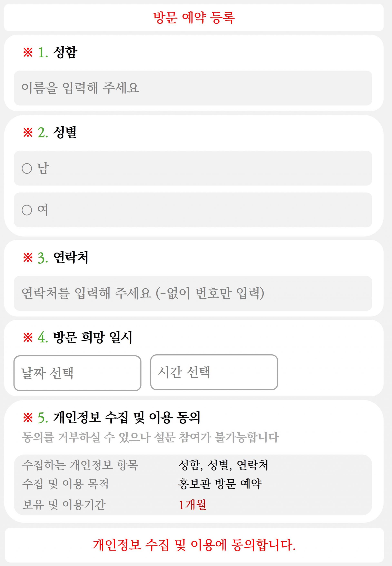The width and height of the screenshot is (392, 566).
Task: Click the red 1개월 retention period text
Action: click(193, 505)
